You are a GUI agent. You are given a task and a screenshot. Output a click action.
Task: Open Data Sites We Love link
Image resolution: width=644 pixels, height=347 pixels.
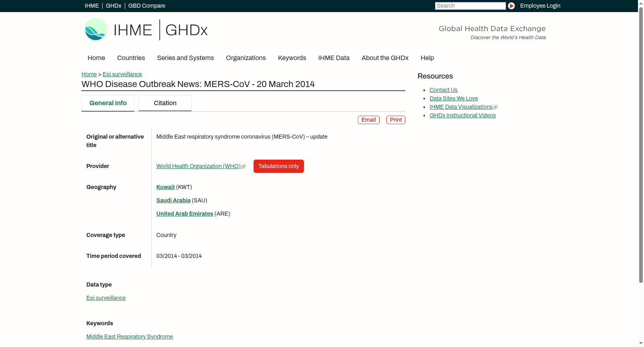tap(454, 98)
